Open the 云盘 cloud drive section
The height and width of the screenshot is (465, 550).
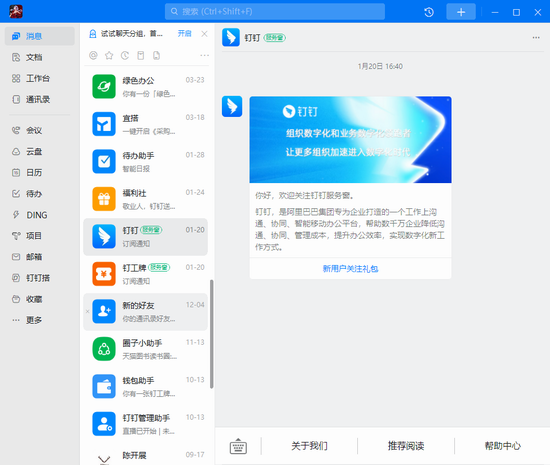pos(40,151)
